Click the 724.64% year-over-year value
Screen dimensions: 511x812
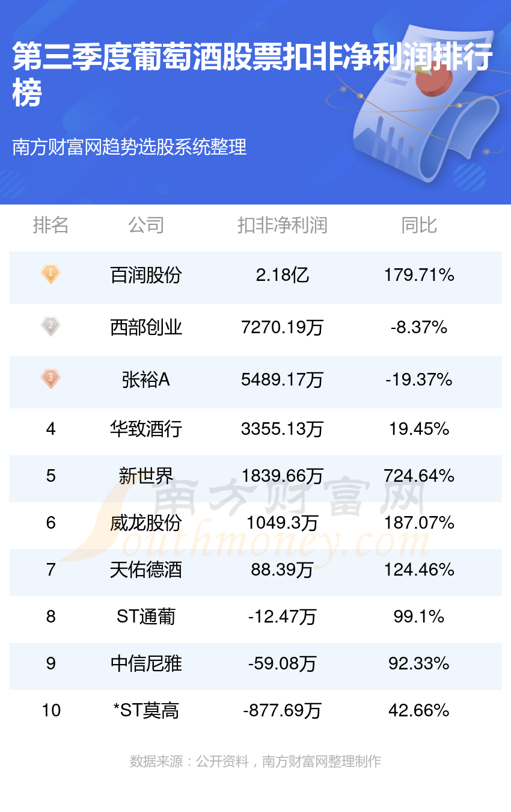(419, 476)
